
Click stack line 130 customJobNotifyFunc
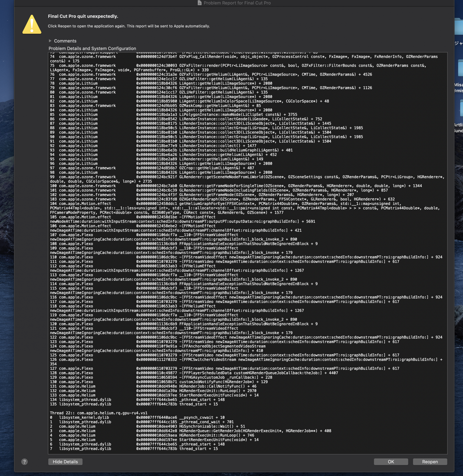[159, 382]
